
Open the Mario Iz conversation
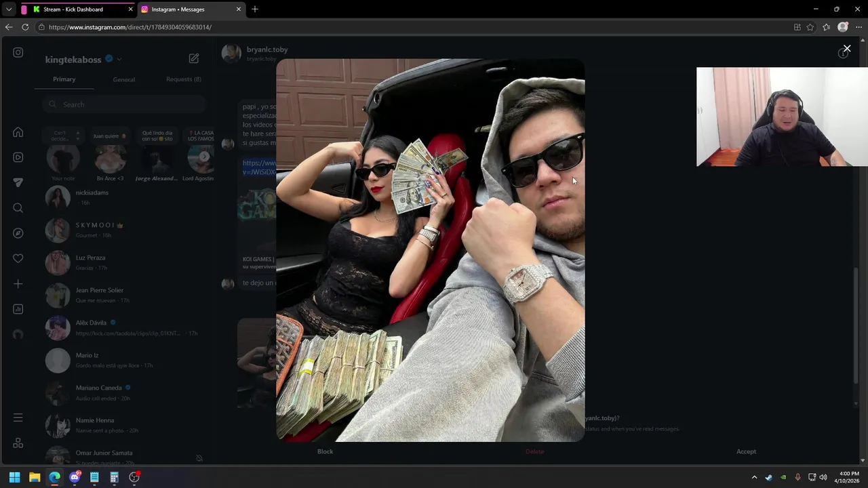coord(124,360)
